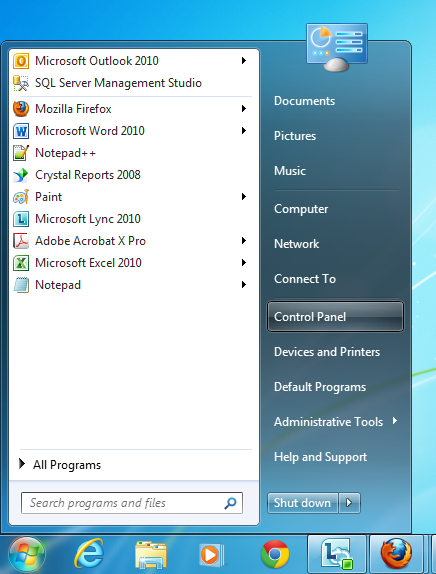Click the Shut down button

coord(302,503)
